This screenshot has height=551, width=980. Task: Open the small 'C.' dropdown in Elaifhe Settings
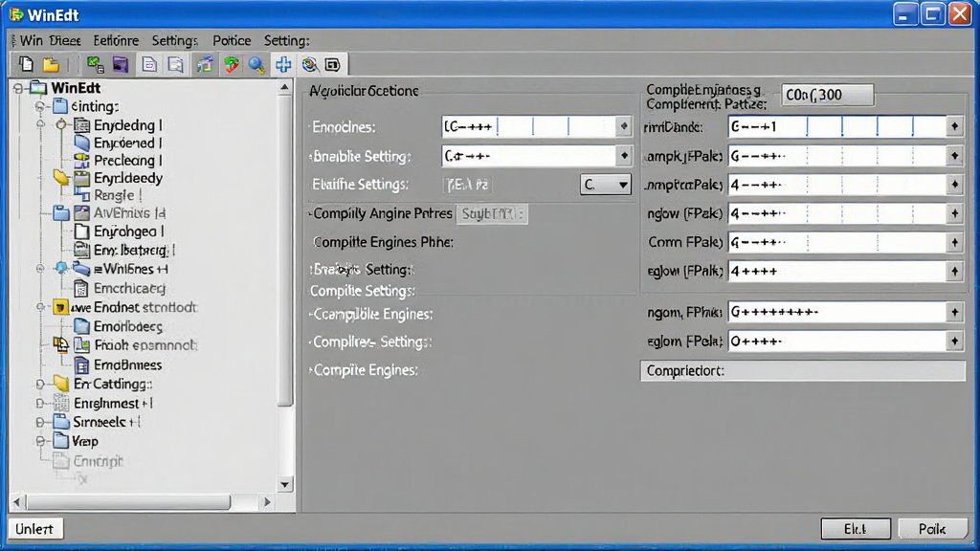point(605,185)
